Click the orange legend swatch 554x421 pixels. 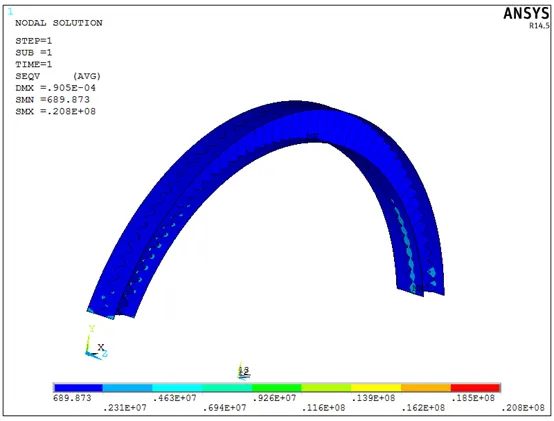426,388
